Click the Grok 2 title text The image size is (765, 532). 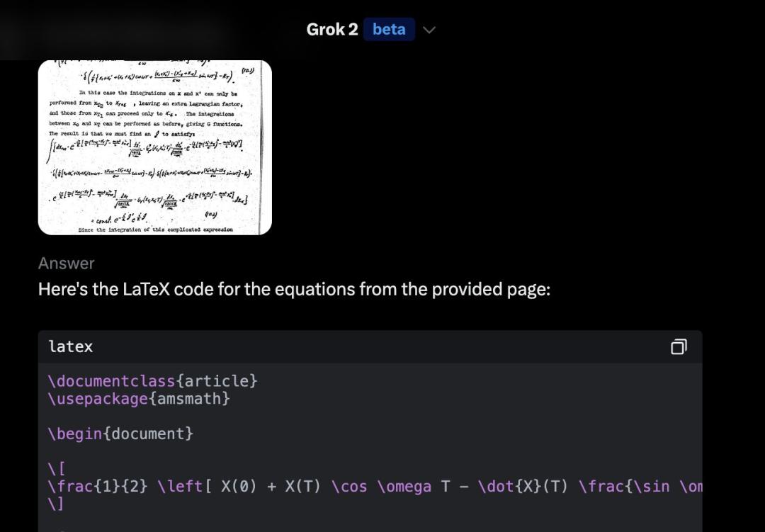click(x=331, y=29)
